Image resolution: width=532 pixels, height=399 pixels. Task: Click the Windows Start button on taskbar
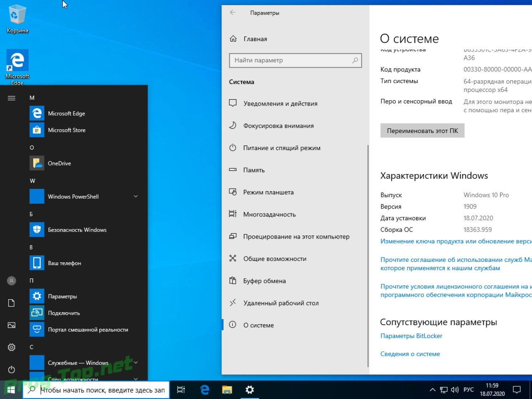[x=11, y=390]
